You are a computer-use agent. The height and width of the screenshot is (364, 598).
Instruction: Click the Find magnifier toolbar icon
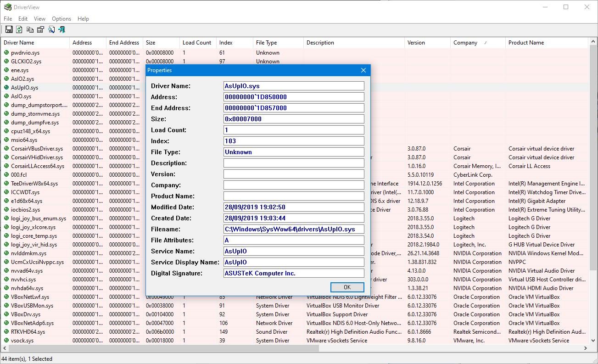pos(51,30)
